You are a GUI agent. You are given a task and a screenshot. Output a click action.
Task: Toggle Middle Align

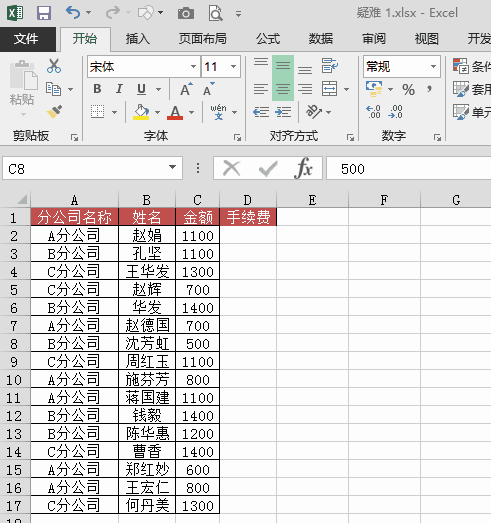pos(283,66)
